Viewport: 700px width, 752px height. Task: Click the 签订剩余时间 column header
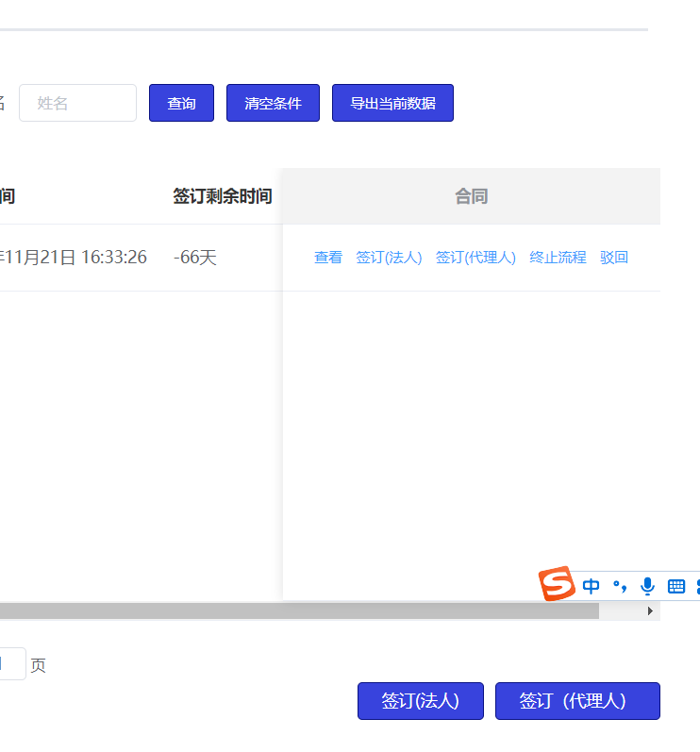click(x=223, y=196)
